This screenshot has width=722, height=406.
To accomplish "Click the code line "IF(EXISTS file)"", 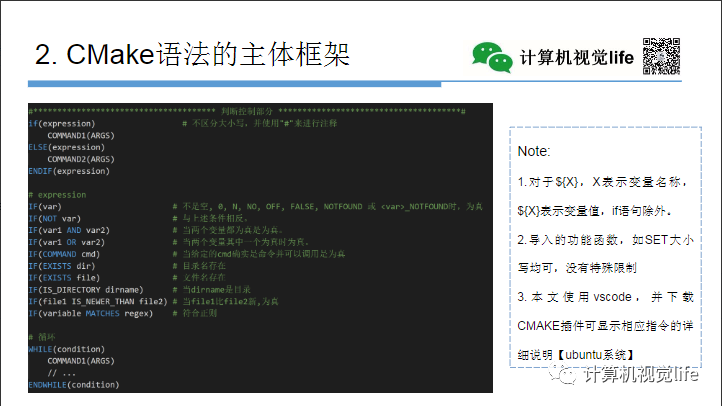I will (x=64, y=278).
